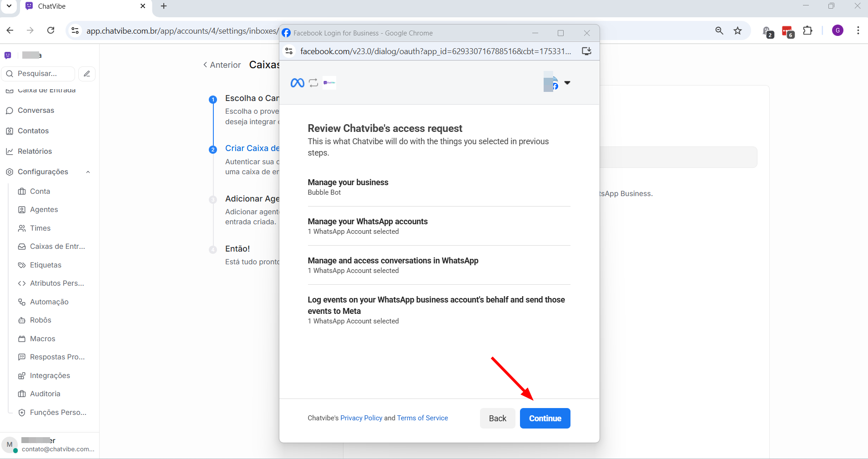
Task: Click the main Chrome address bar URL
Action: pyautogui.click(x=182, y=31)
